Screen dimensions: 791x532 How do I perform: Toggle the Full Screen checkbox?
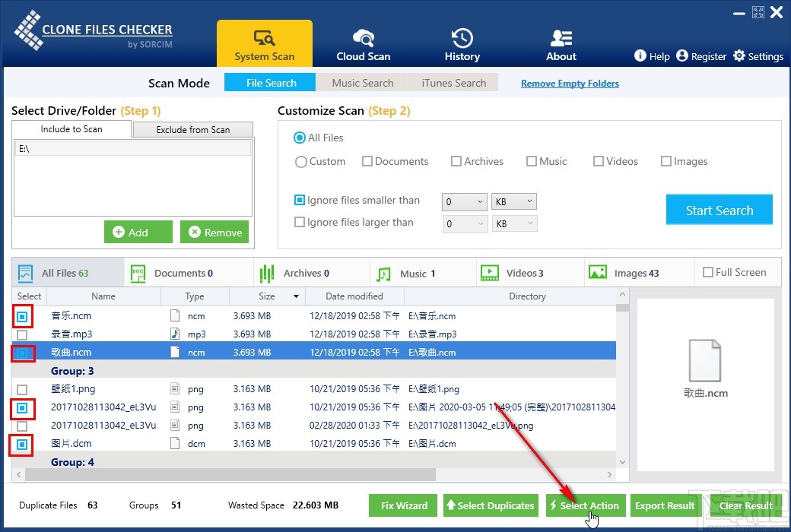(708, 272)
